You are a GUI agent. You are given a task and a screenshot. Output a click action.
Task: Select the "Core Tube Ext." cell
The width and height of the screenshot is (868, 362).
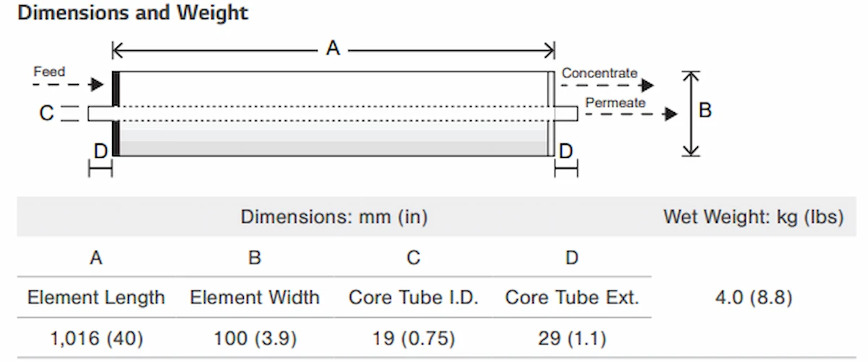571,298
